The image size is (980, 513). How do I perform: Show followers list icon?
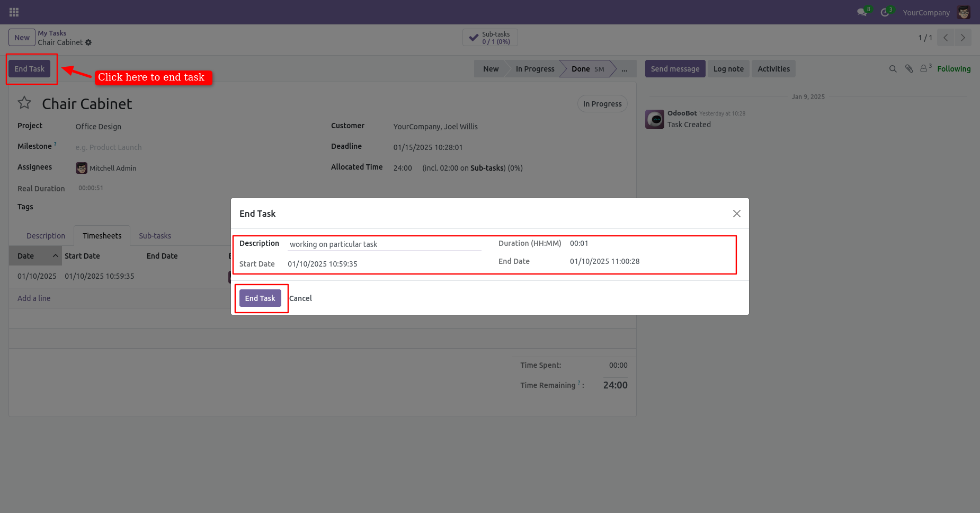tap(925, 68)
